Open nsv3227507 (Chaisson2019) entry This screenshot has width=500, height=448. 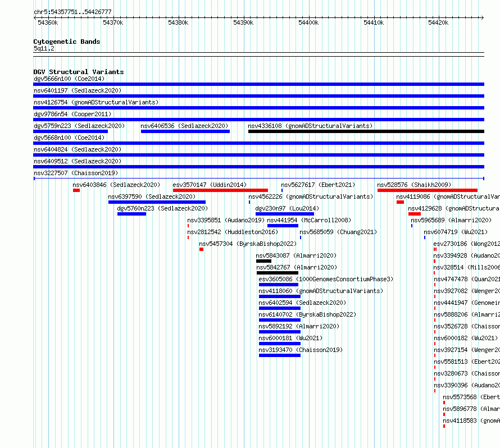click(76, 173)
